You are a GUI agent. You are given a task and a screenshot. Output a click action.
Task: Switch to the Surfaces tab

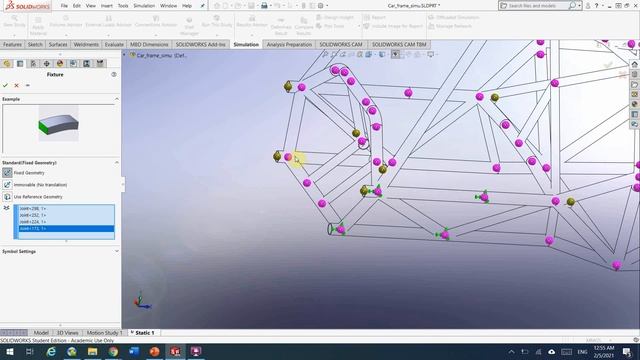(58, 44)
